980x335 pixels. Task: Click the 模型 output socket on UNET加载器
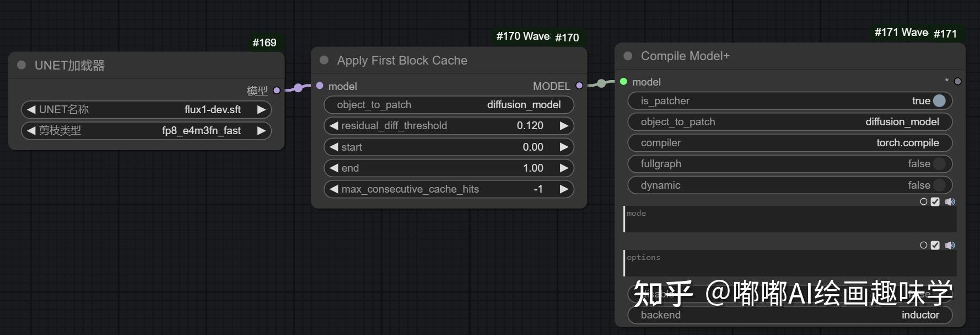coord(276,90)
